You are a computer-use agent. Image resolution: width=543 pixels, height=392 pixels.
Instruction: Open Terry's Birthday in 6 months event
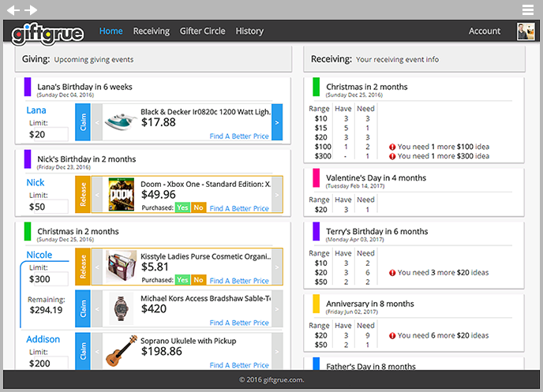pos(376,231)
